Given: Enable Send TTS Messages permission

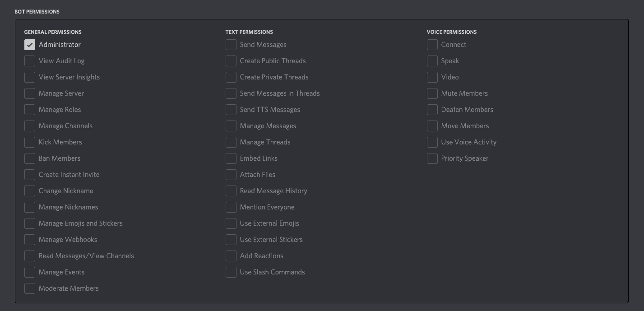Looking at the screenshot, I should point(231,109).
